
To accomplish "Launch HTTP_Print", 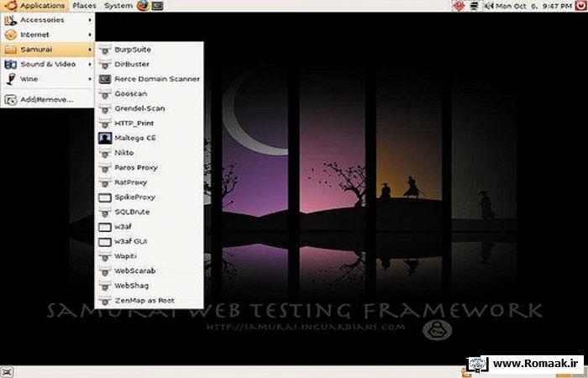I will [150, 123].
